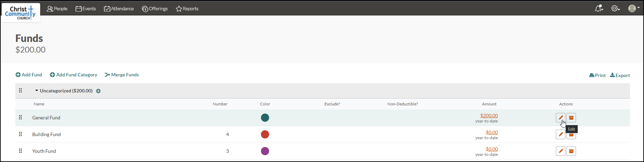Image resolution: width=644 pixels, height=162 pixels.
Task: Open the General Fund $200.00 amount link
Action: [489, 116]
